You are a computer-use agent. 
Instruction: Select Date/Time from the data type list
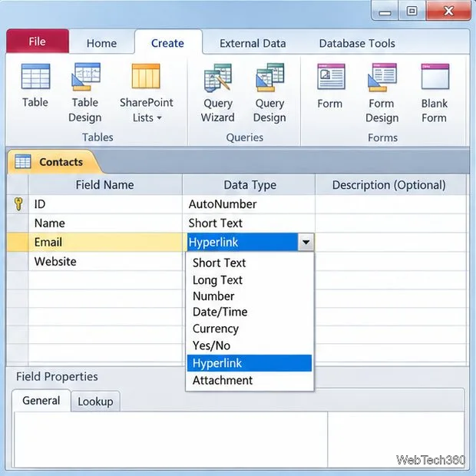click(250, 312)
